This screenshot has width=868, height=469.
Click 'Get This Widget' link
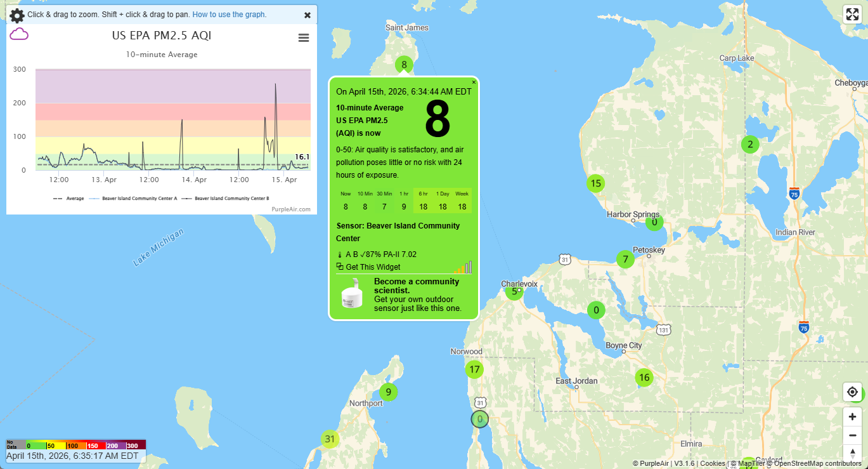coord(373,267)
